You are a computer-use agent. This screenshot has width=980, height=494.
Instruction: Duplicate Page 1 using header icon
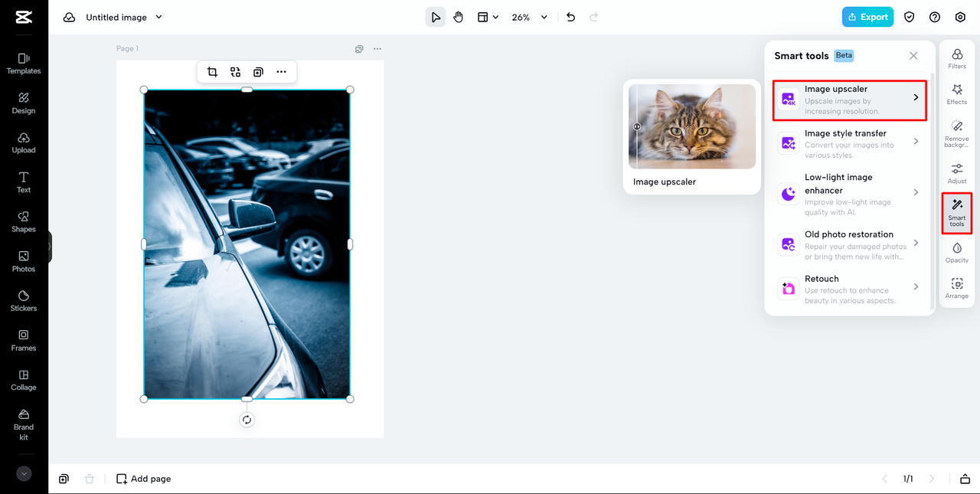(x=359, y=49)
